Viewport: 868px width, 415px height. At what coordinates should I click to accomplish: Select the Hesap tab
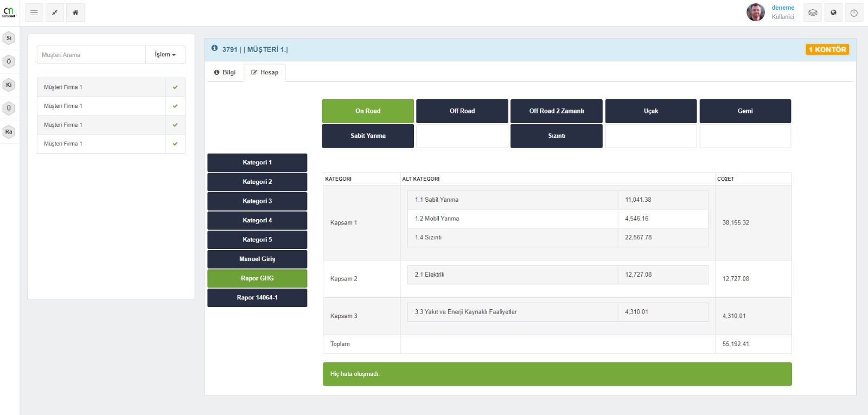(x=265, y=72)
